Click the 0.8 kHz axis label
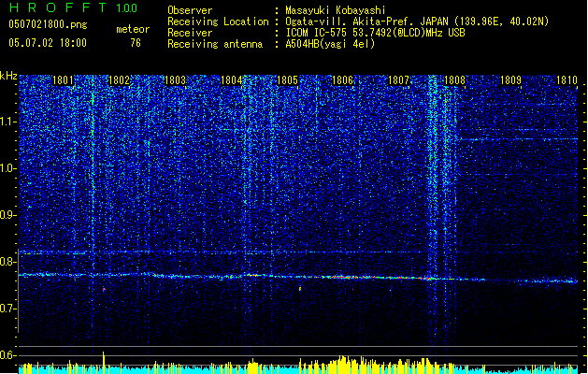 (x=8, y=262)
